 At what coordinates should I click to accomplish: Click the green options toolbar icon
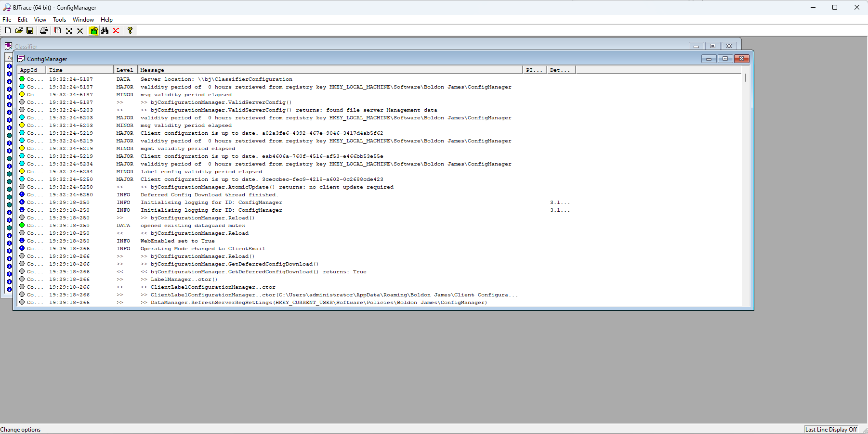click(x=94, y=31)
